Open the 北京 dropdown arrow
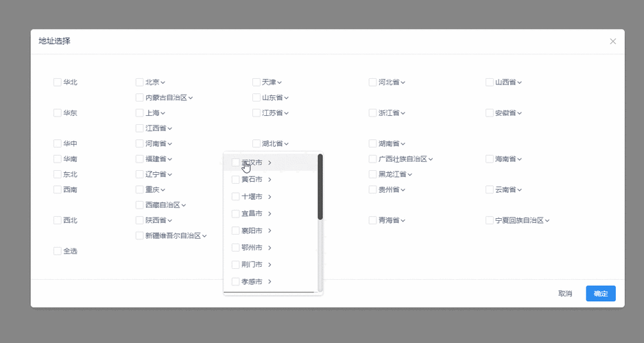 163,82
